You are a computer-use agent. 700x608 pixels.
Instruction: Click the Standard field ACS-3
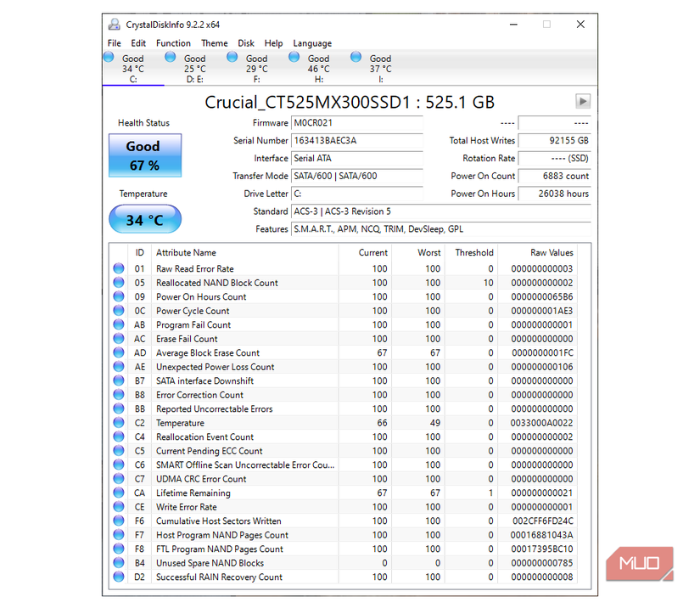pos(440,211)
